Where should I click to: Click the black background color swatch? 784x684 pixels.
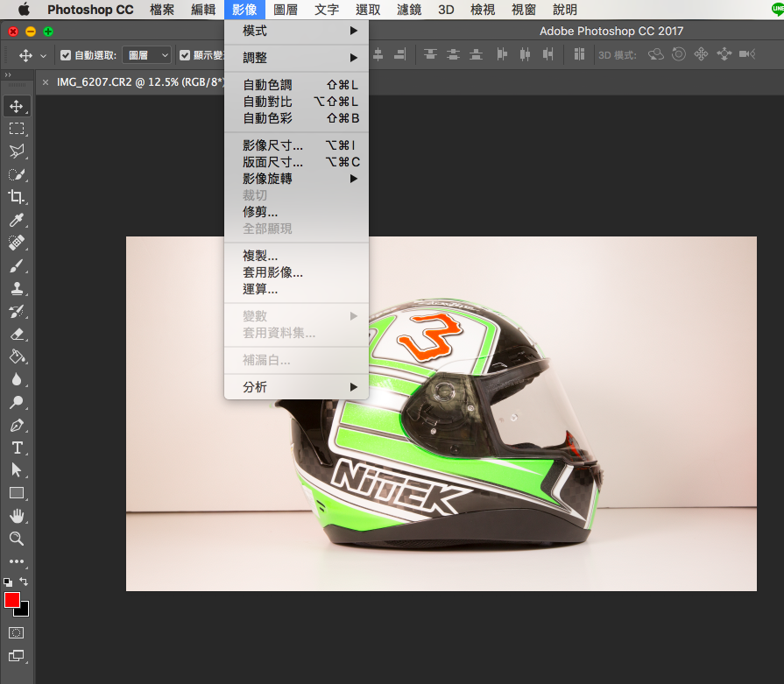click(x=23, y=610)
